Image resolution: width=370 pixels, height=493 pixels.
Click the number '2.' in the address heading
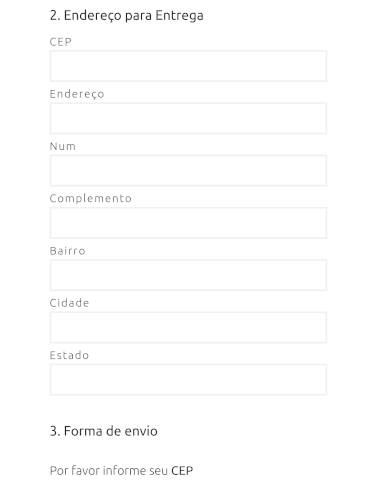click(x=55, y=16)
